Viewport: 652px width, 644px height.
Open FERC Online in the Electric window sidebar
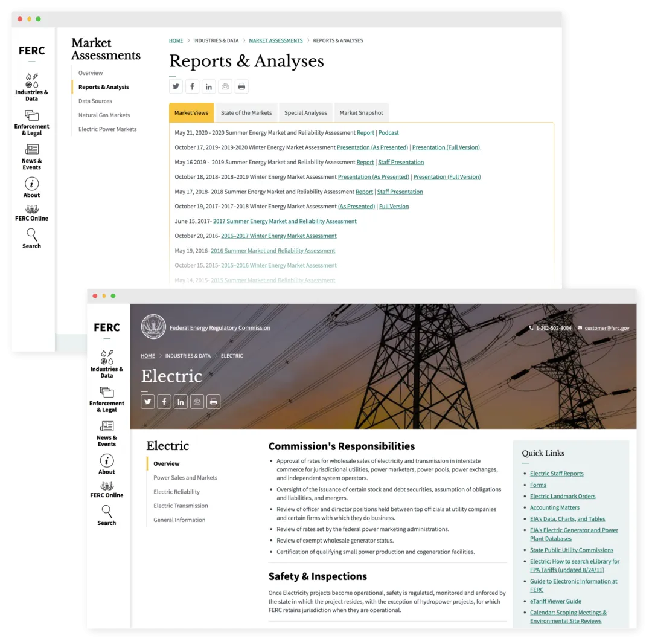click(107, 489)
